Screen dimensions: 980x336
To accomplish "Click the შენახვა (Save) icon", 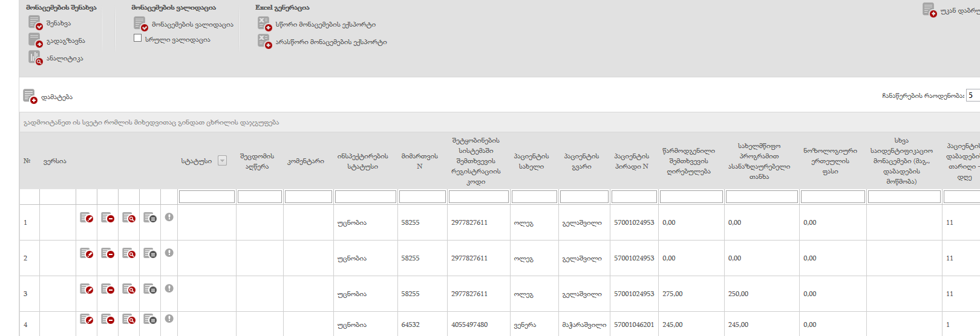I will click(35, 23).
